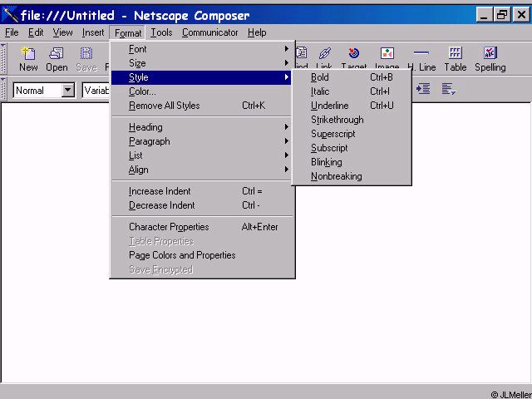Select Increase Indent menu entry
This screenshot has height=399, width=532.
click(201, 191)
